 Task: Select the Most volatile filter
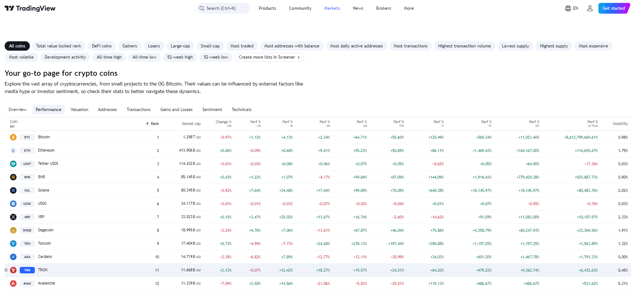point(21,57)
